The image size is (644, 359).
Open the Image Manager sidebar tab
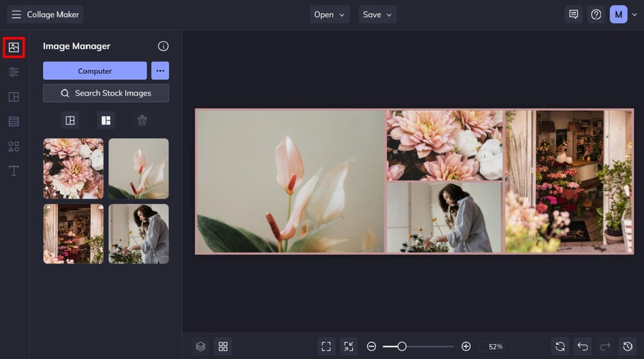pyautogui.click(x=14, y=47)
